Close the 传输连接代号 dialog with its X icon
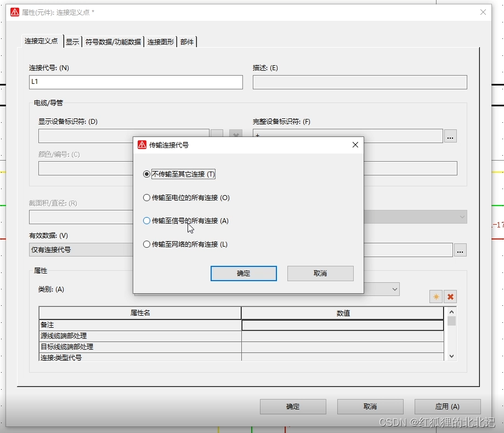 (x=355, y=145)
